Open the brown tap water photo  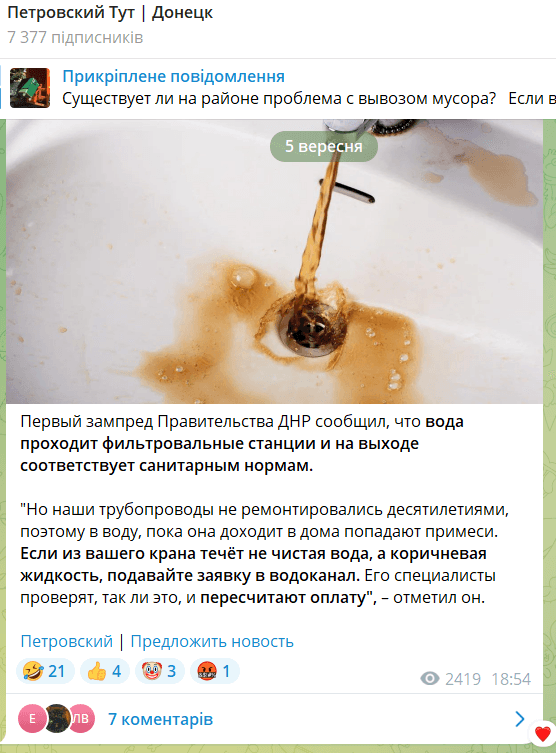click(x=274, y=262)
